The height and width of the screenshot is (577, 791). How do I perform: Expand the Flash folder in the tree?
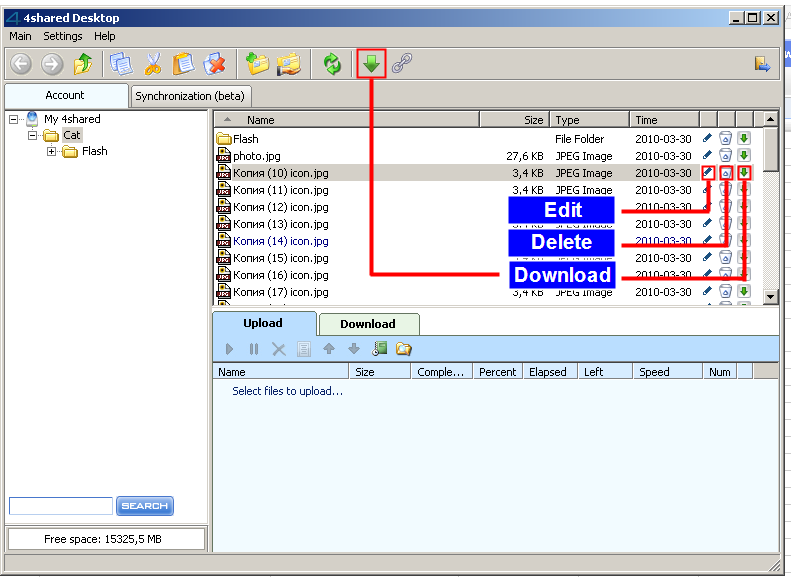pyautogui.click(x=51, y=151)
